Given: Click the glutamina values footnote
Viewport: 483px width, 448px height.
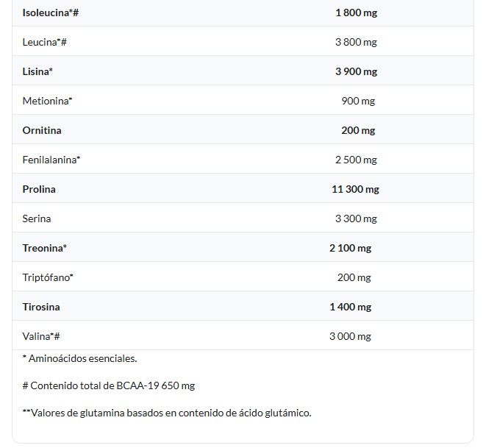Looking at the screenshot, I should pos(167,413).
